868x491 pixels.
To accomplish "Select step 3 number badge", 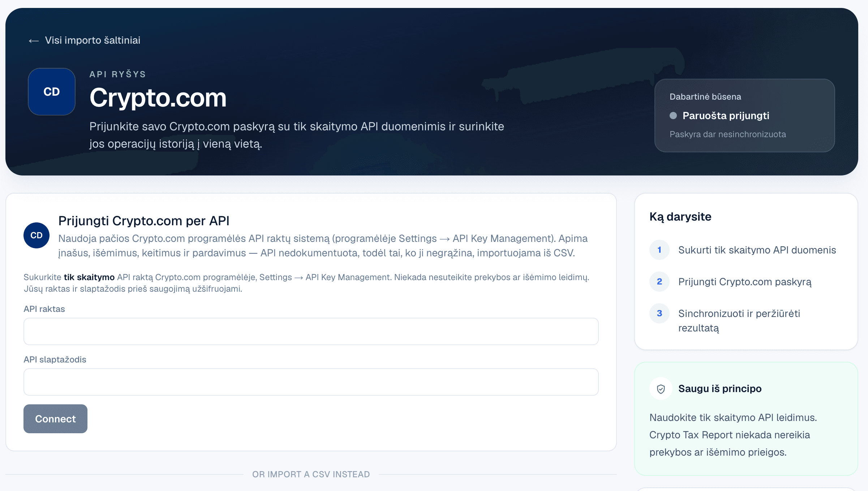I will click(x=659, y=313).
